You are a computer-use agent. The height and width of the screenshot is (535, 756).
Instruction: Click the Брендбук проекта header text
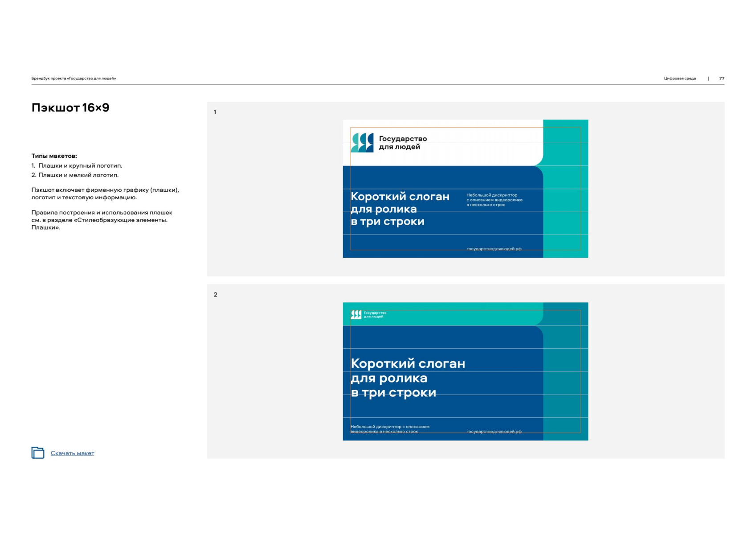tap(74, 78)
